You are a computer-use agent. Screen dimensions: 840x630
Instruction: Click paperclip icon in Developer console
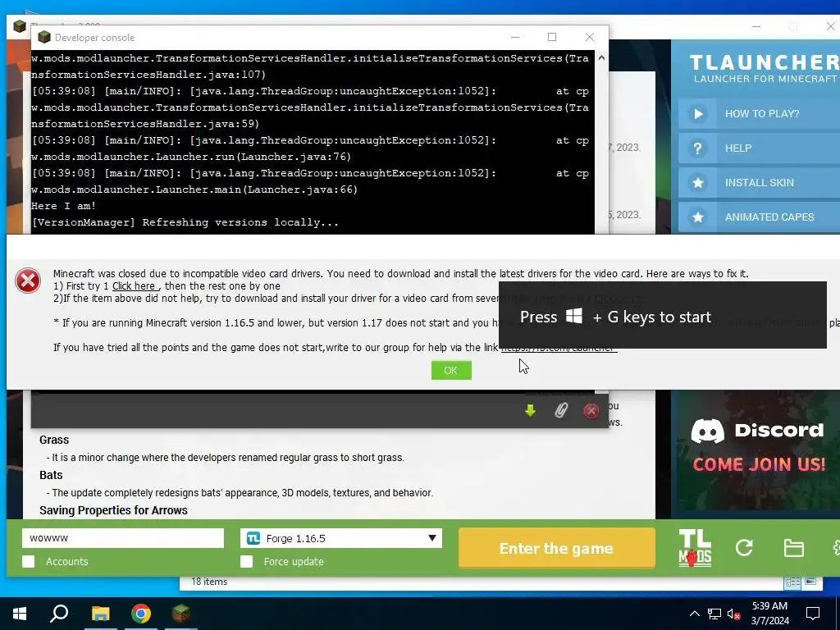(561, 410)
